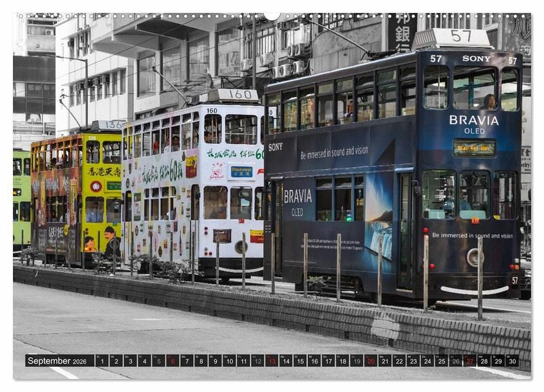This screenshot has width=544, height=392.
Task: Select day 26 in the calendar strip
Action: (456, 361)
